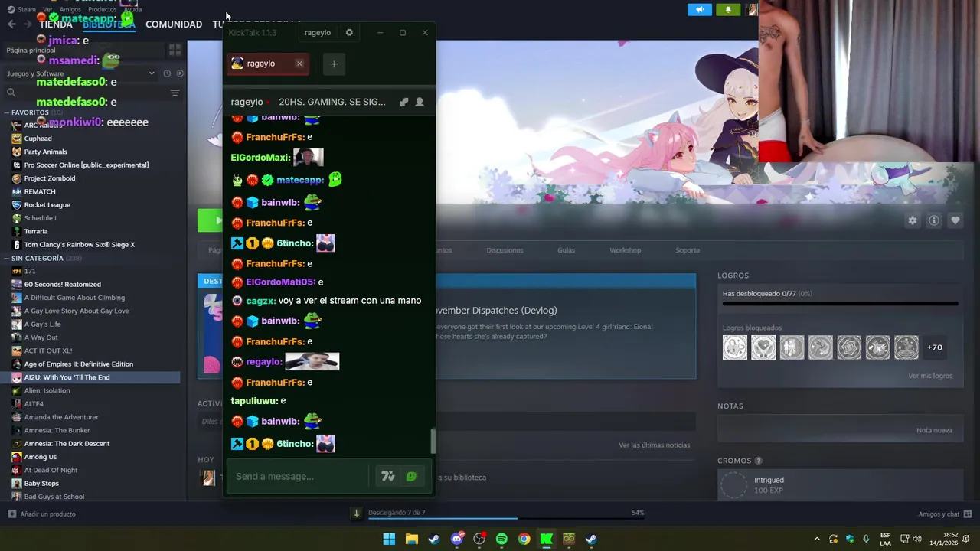Click 'Nota nueva' button in NOTAS
This screenshot has height=551, width=980.
[934, 430]
